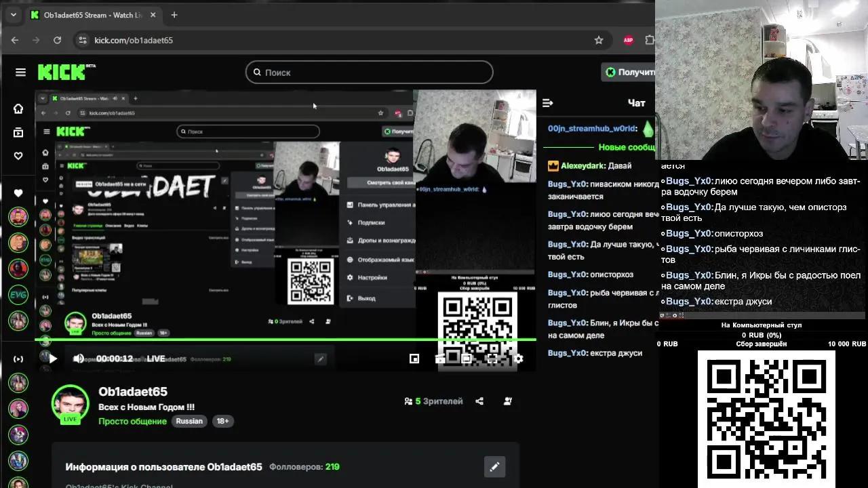The width and height of the screenshot is (868, 488).
Task: Mute the stream volume speaker
Action: pos(79,359)
